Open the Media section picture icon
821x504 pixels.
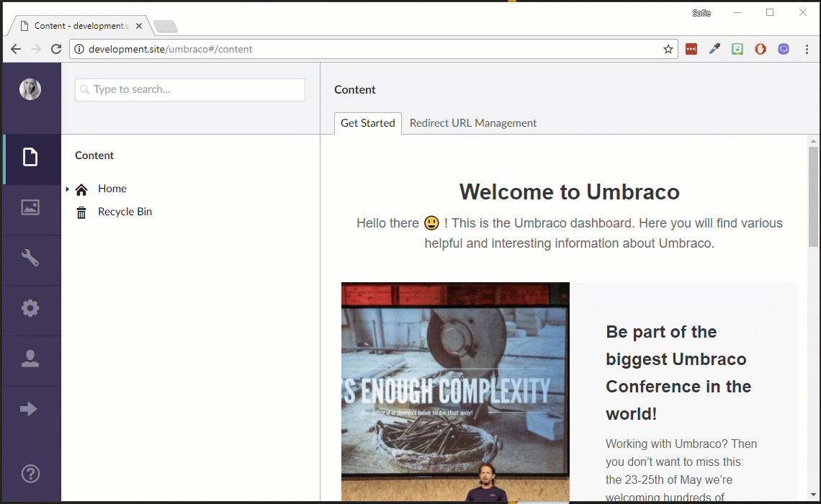tap(30, 207)
